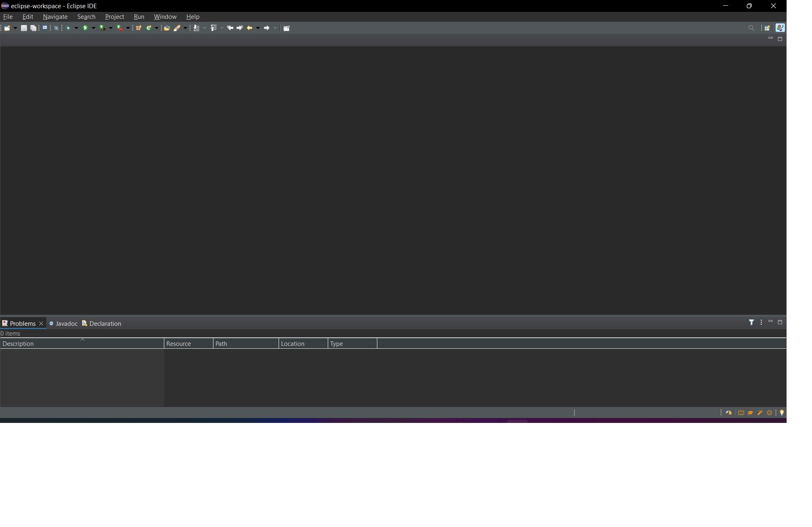Switch to the Javadoc tab
Screen dimensions: 812x527
(64, 323)
